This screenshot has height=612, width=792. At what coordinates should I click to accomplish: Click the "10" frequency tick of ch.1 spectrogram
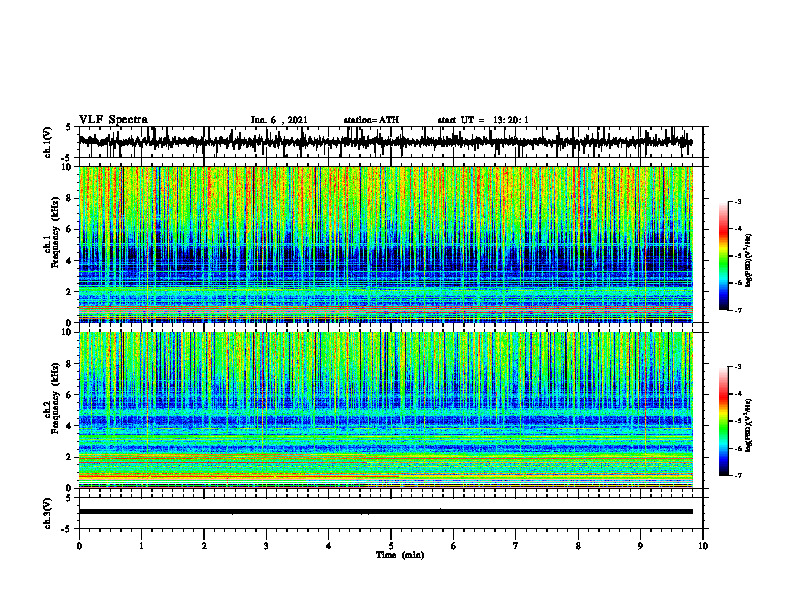[67, 167]
